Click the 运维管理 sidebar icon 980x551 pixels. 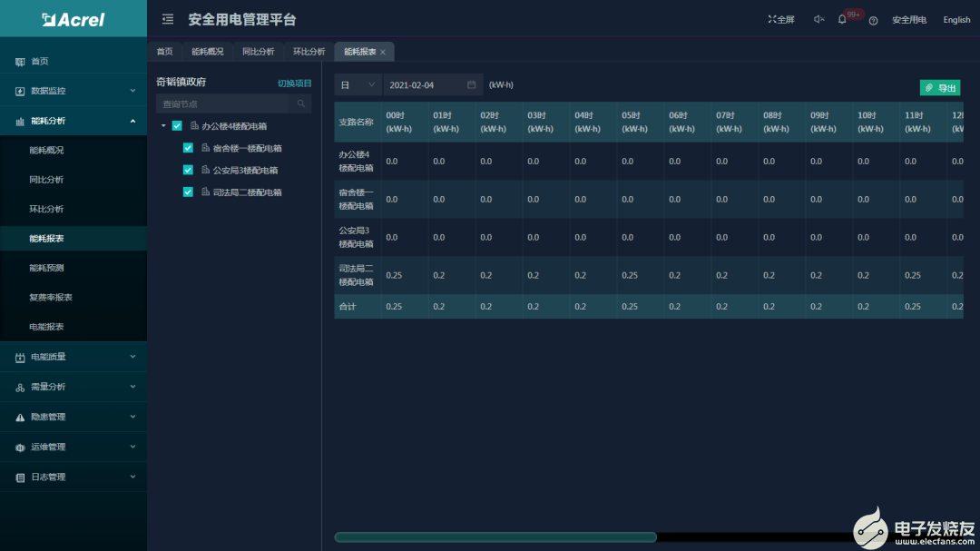click(x=20, y=448)
